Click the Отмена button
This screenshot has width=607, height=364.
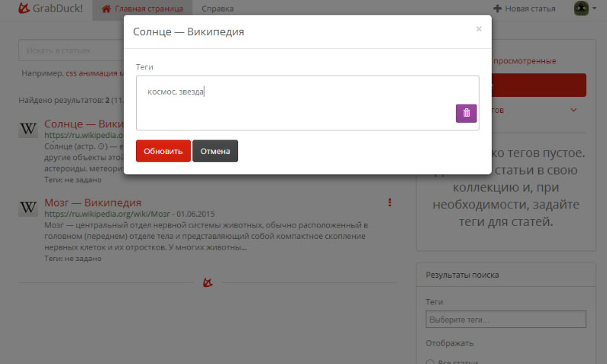click(x=215, y=151)
